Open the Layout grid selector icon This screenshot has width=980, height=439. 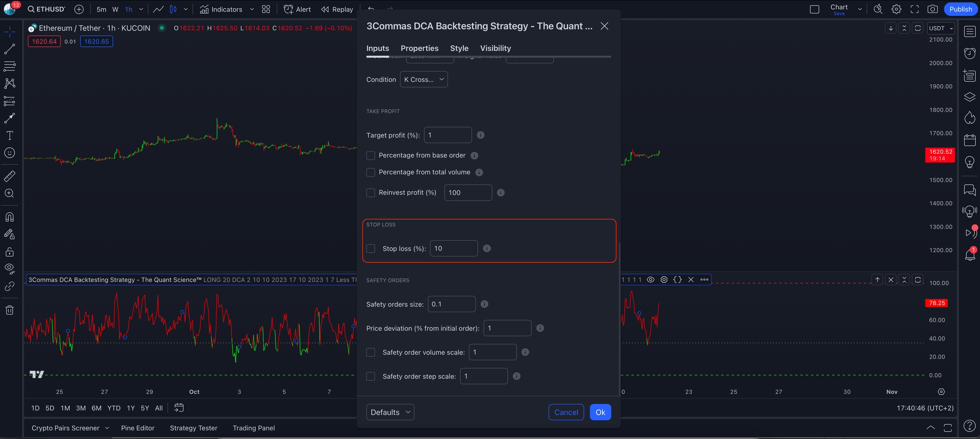pyautogui.click(x=266, y=9)
